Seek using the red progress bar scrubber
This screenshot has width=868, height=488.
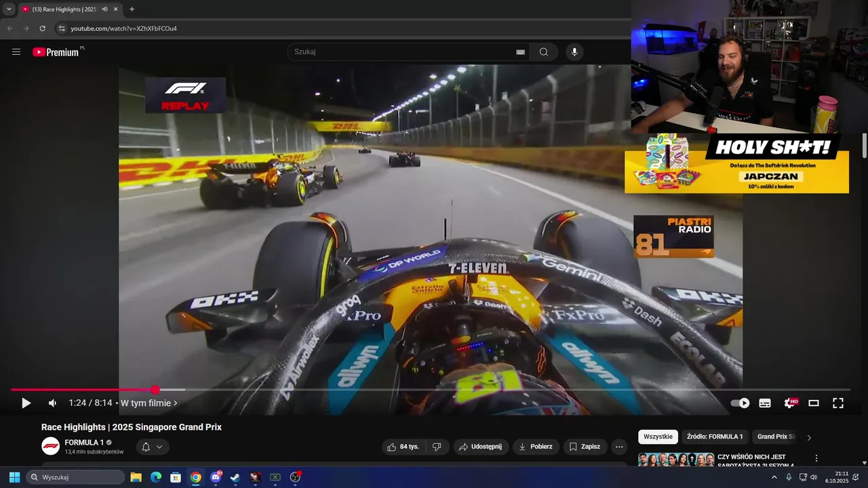point(155,390)
